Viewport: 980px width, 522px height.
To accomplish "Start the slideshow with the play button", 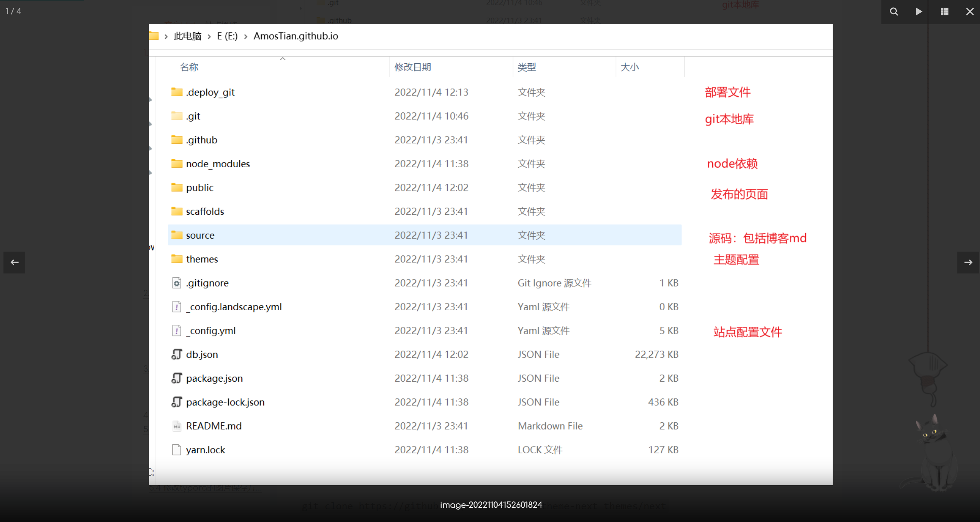I will click(919, 12).
